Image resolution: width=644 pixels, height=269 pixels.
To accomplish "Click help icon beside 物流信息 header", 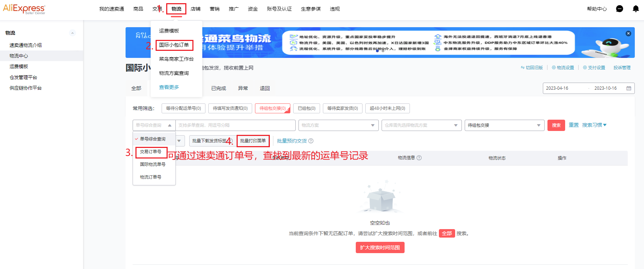I will 419,158.
